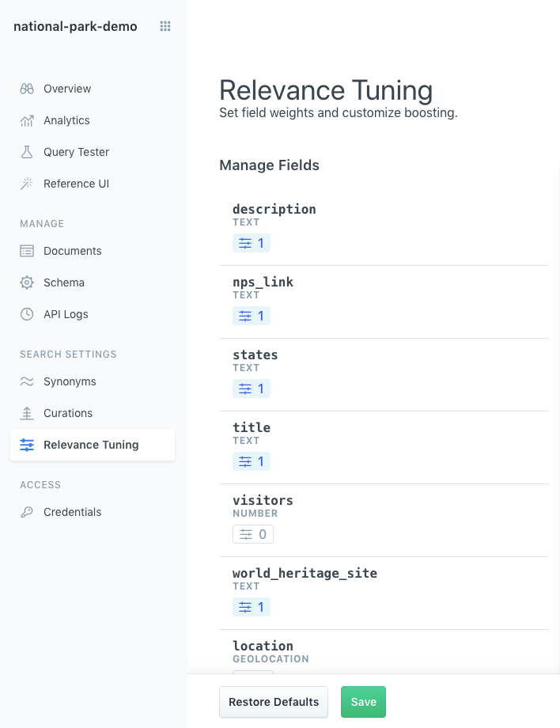Click the apps grid icon near national-park-demo
Viewport: 560px width, 728px height.
pos(165,26)
